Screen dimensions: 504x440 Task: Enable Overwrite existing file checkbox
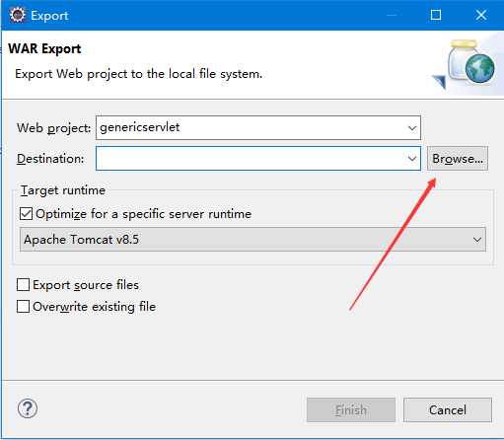23,307
